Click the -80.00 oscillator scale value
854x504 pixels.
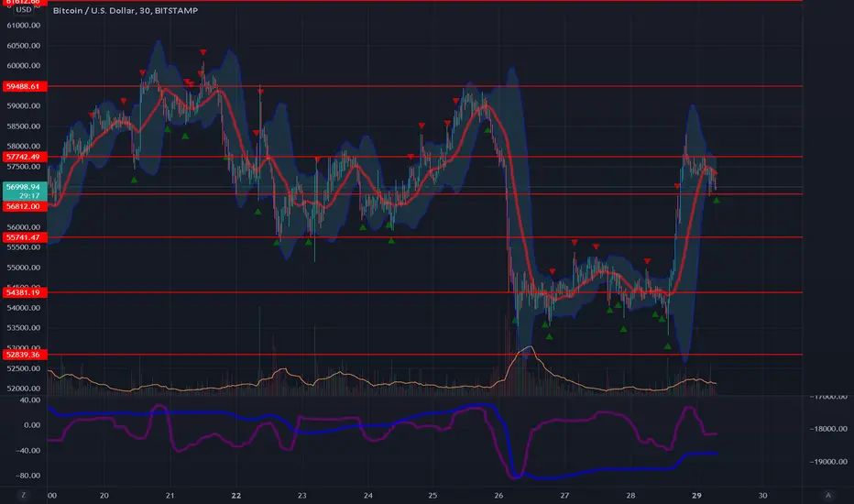click(29, 476)
